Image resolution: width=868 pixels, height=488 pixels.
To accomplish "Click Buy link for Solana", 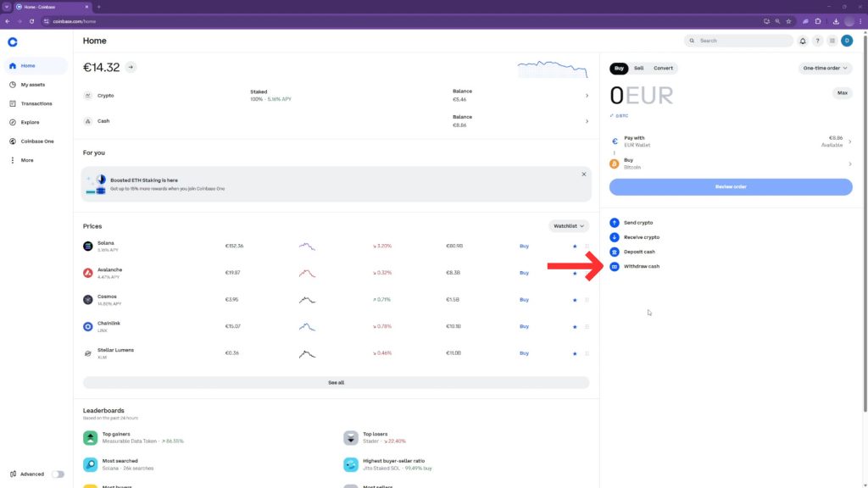I will pos(524,247).
